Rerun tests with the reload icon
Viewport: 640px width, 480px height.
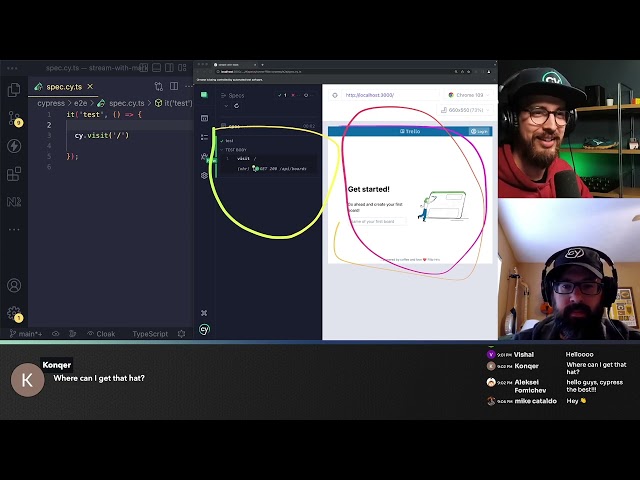236,106
